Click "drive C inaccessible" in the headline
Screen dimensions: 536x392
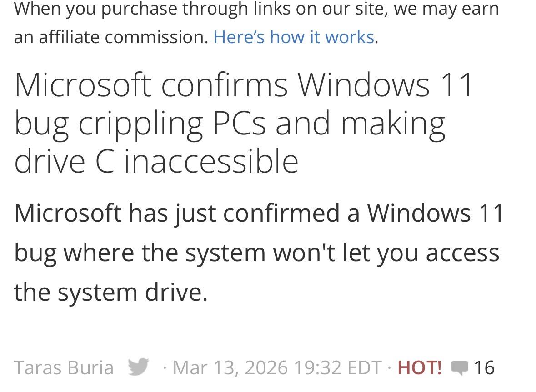pyautogui.click(x=156, y=161)
